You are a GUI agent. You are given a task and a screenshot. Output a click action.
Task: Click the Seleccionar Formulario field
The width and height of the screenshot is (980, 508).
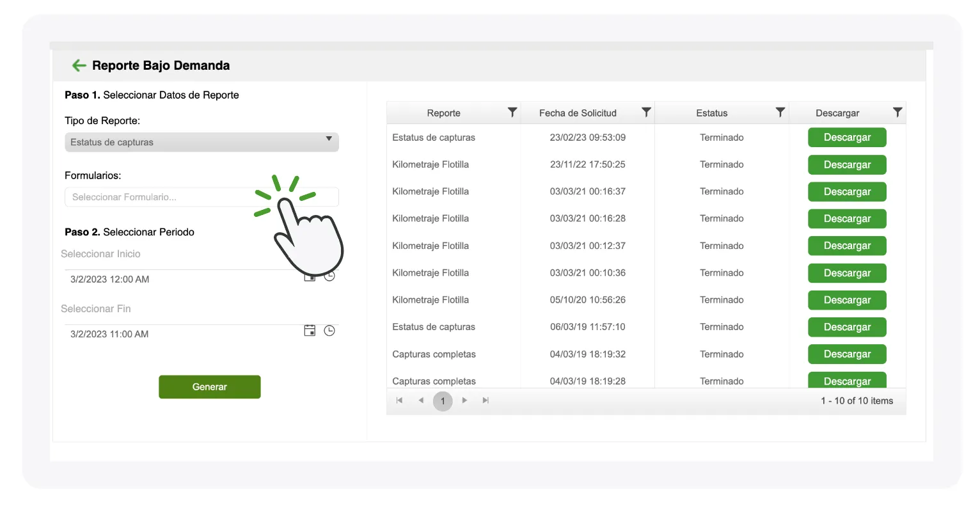(x=202, y=197)
